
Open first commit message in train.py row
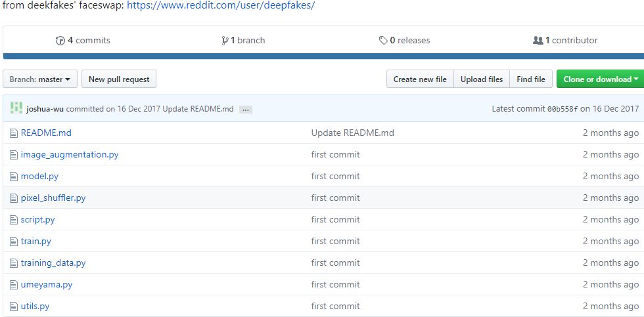[336, 241]
